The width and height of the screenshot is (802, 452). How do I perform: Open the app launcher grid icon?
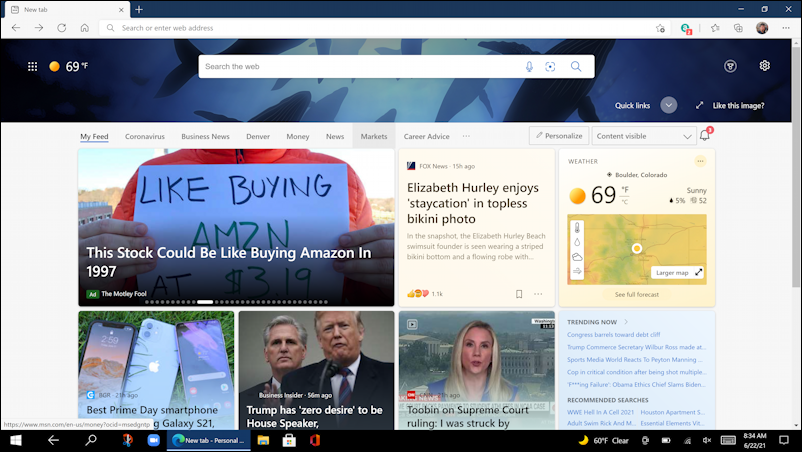click(32, 66)
